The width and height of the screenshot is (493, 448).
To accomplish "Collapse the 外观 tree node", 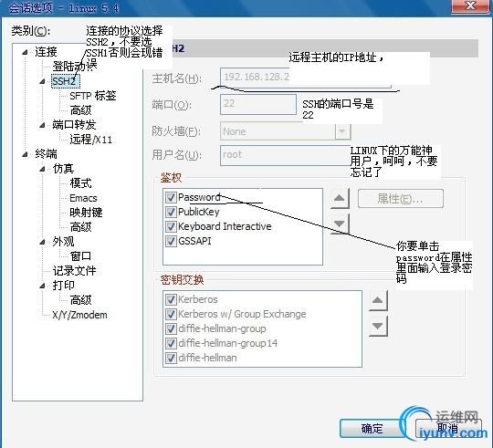I will click(x=42, y=242).
